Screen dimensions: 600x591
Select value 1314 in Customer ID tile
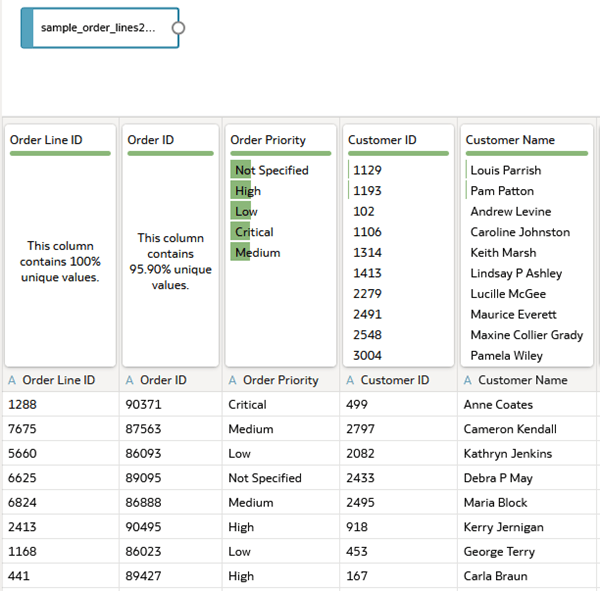(x=367, y=253)
